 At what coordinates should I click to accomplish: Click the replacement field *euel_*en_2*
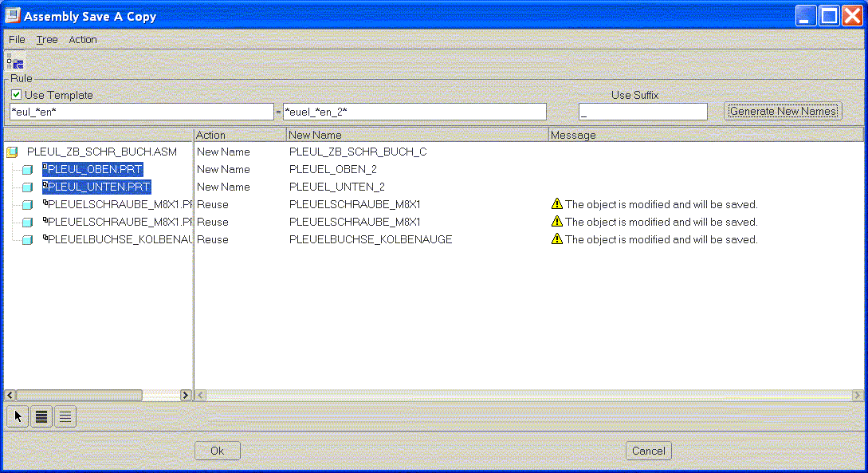414,112
